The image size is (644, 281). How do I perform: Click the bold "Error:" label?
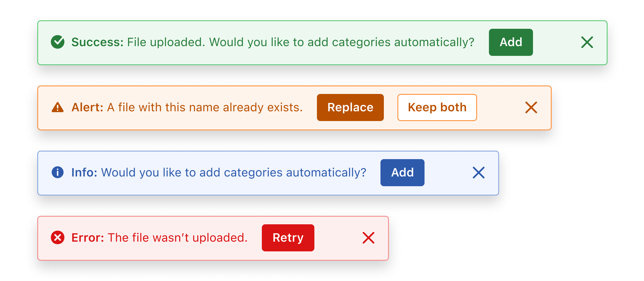click(x=88, y=238)
